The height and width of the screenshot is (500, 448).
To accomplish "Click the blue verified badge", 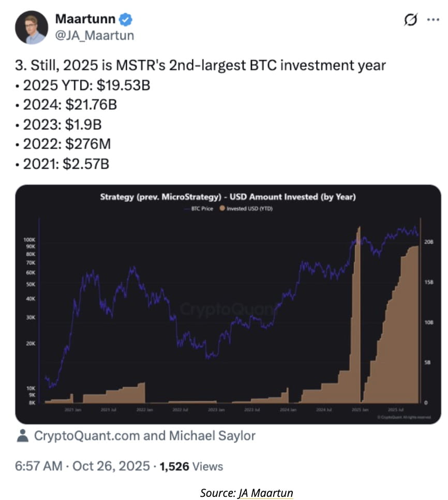I will 126,20.
